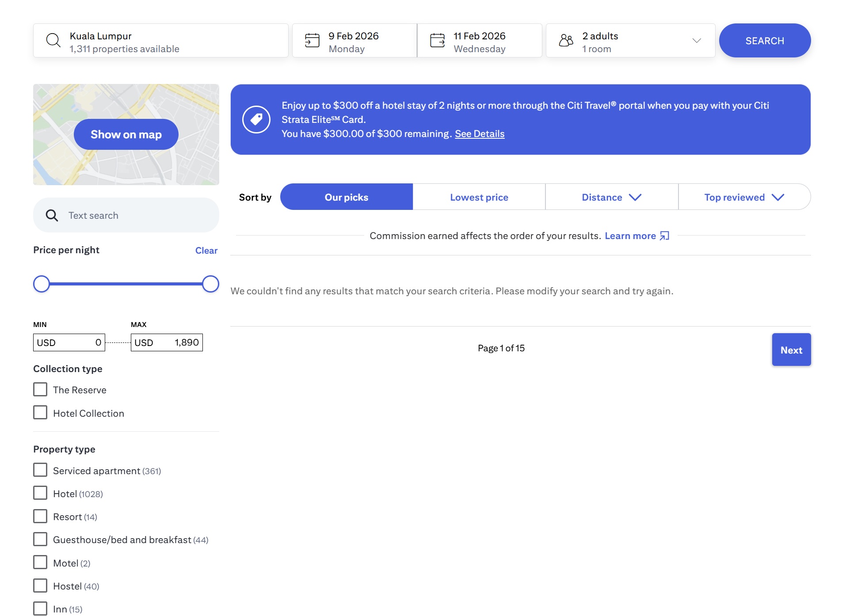Open the Distance sort dropdown
The width and height of the screenshot is (846, 616).
611,197
